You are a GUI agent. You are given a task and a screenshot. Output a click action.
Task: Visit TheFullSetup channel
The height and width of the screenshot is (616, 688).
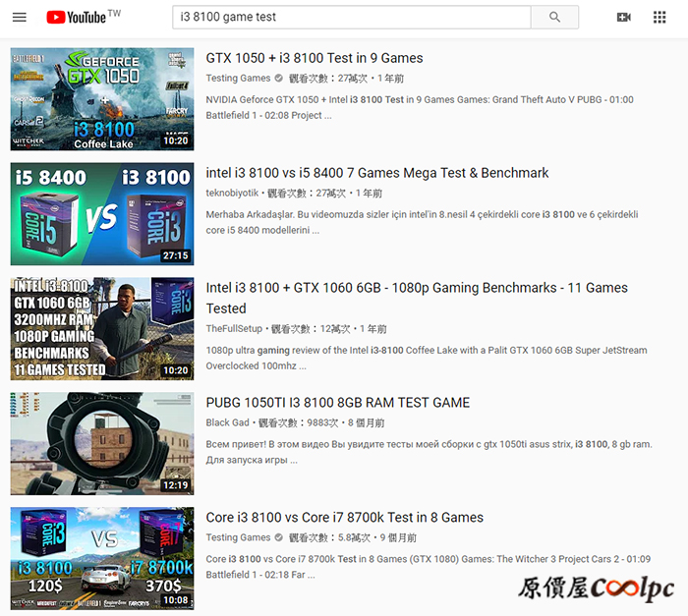(234, 328)
